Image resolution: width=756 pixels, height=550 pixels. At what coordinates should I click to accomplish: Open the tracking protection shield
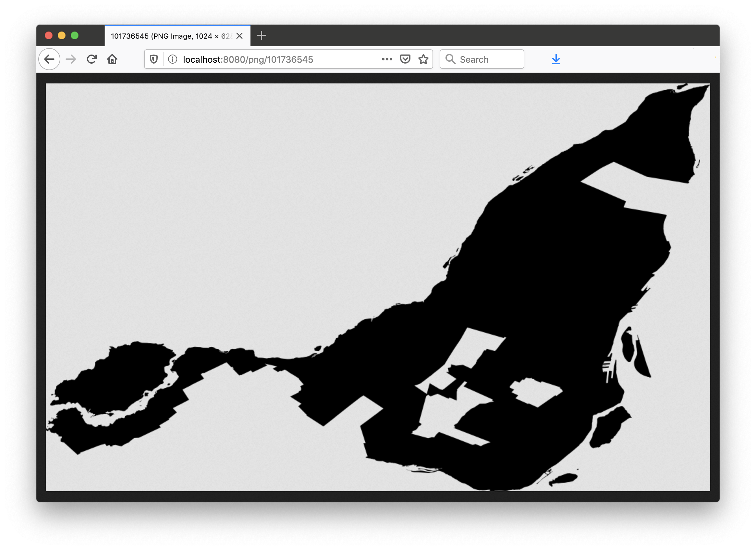tap(154, 59)
